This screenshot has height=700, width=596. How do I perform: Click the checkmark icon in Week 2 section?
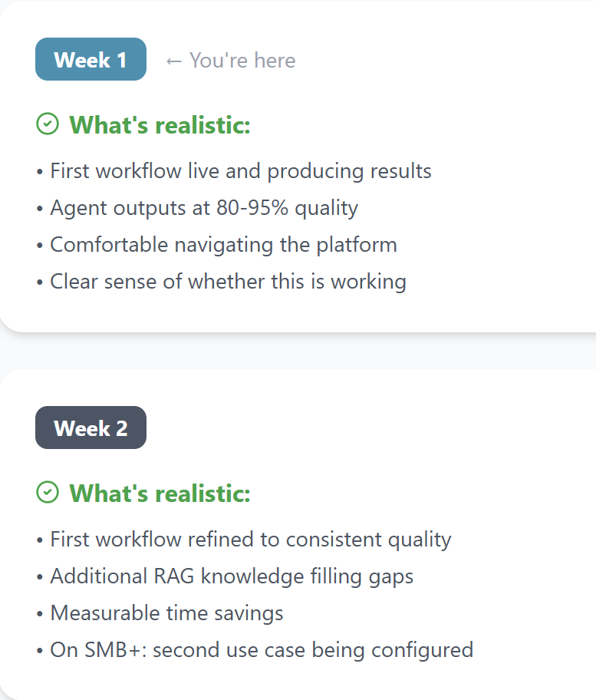(48, 492)
